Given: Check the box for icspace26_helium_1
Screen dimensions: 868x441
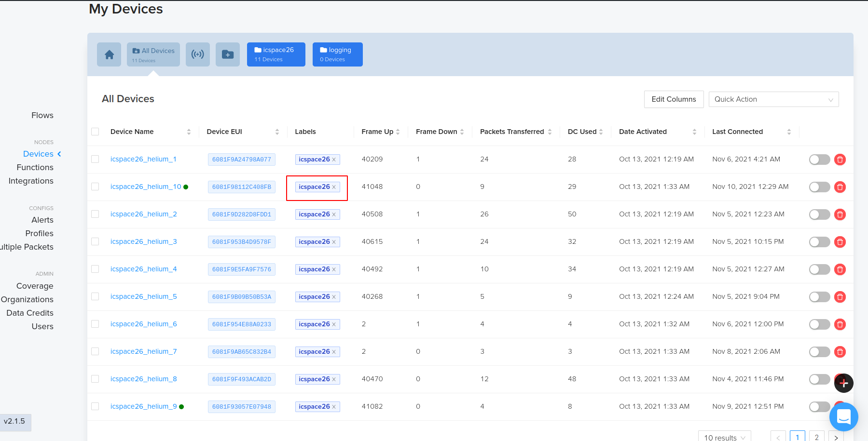Looking at the screenshot, I should coord(95,159).
